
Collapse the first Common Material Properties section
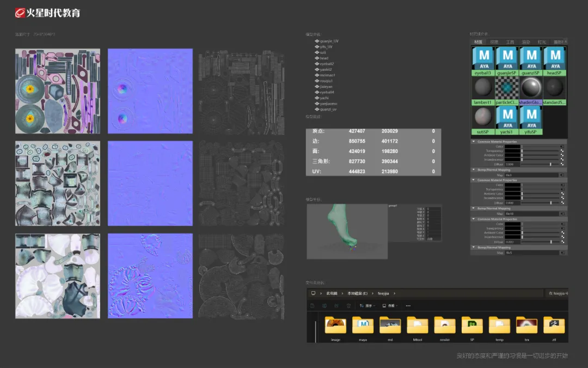coord(474,141)
